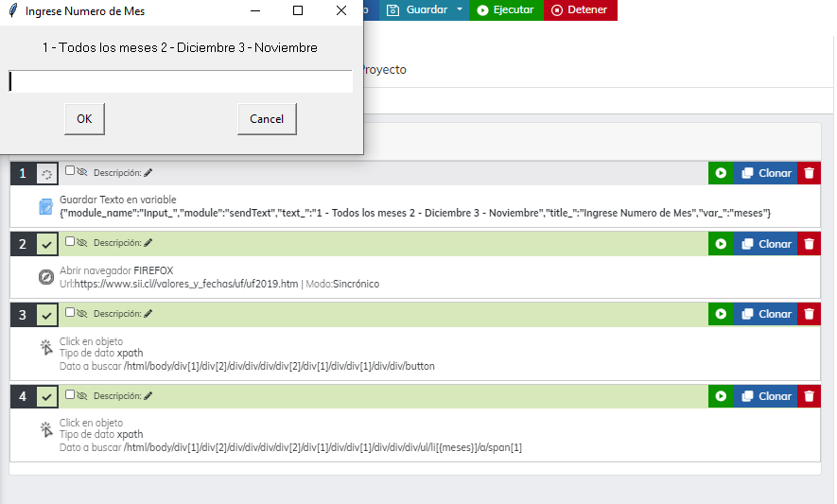This screenshot has height=504, width=837.
Task: Run step 1 with its green play icon
Action: [x=721, y=173]
